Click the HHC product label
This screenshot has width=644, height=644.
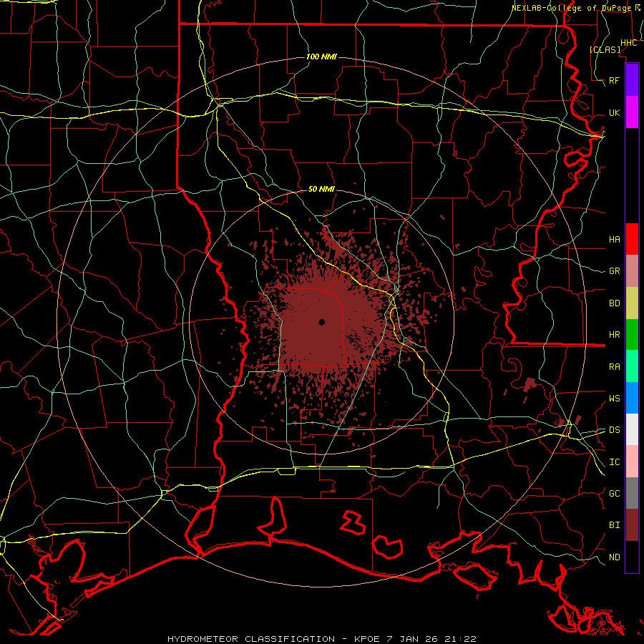pyautogui.click(x=629, y=43)
